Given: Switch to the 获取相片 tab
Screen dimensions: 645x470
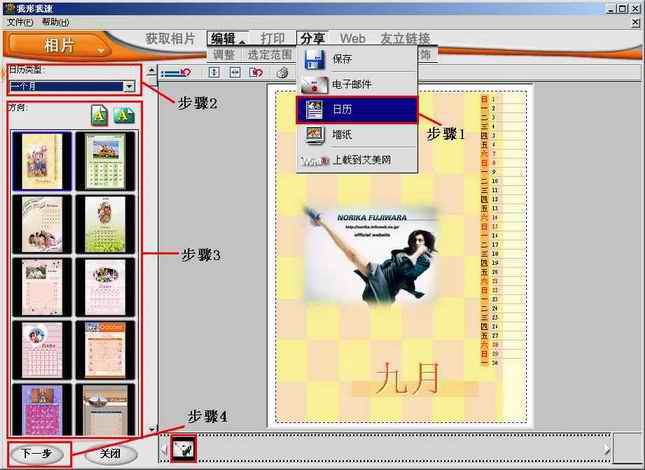Looking at the screenshot, I should tap(170, 39).
